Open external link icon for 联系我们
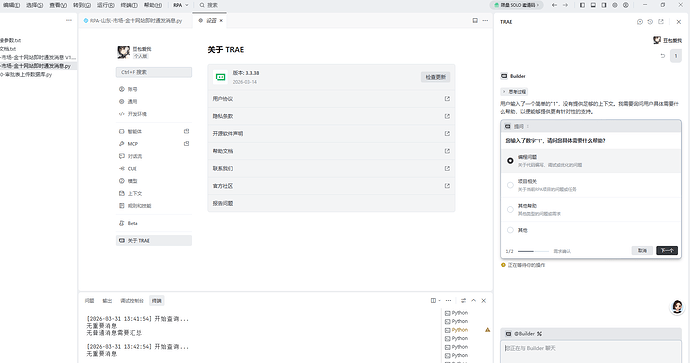The height and width of the screenshot is (363, 690). 447,169
